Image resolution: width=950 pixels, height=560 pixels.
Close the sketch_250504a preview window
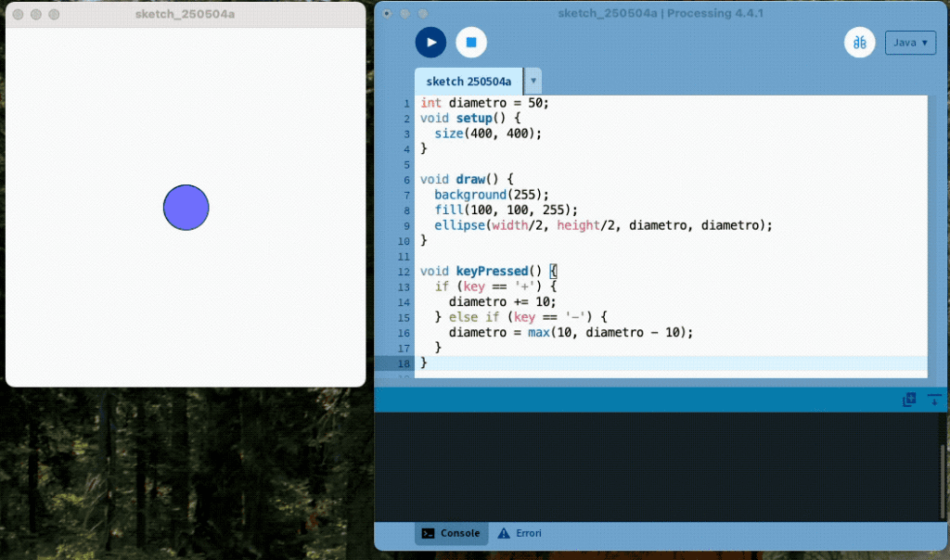pos(19,15)
